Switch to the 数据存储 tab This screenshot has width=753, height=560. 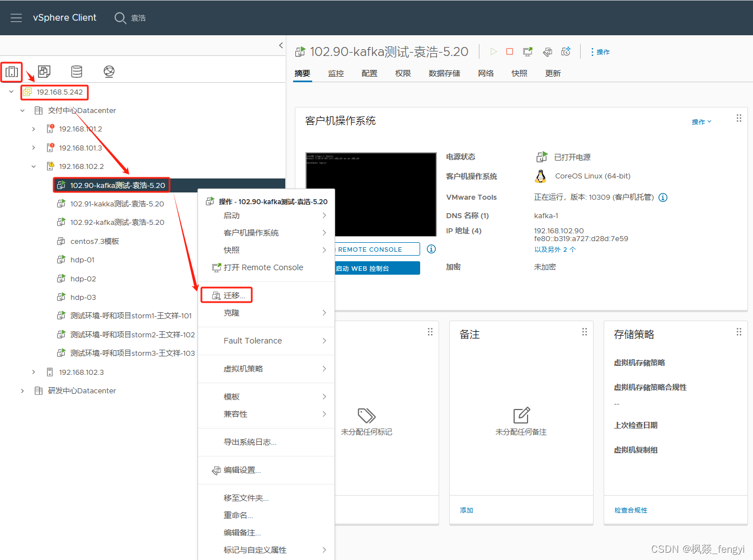pyautogui.click(x=444, y=73)
